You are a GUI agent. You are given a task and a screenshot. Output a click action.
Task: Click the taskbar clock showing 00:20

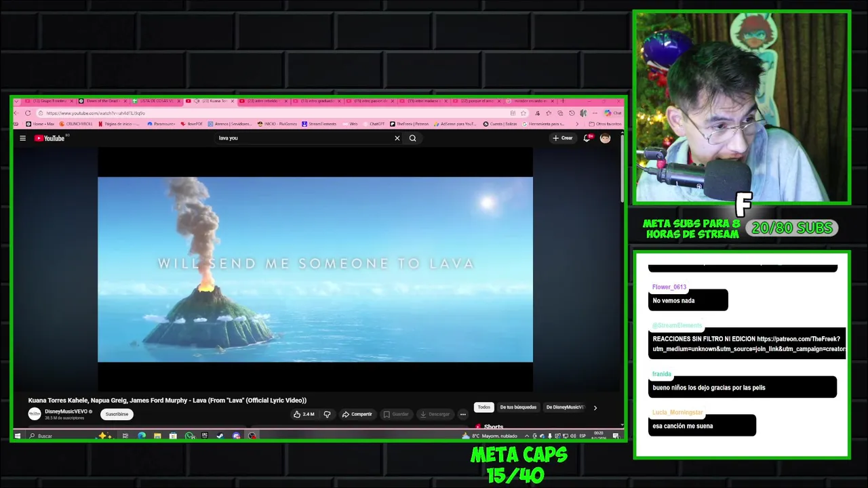(598, 436)
